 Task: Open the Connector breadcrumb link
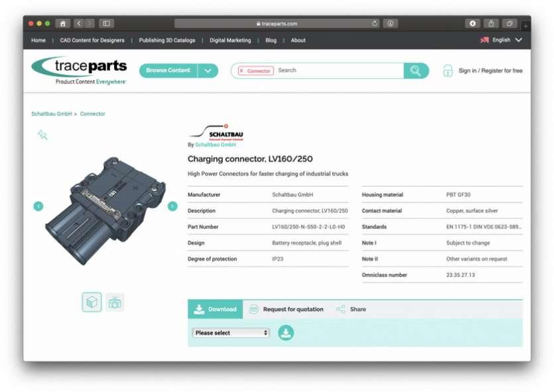pyautogui.click(x=93, y=113)
